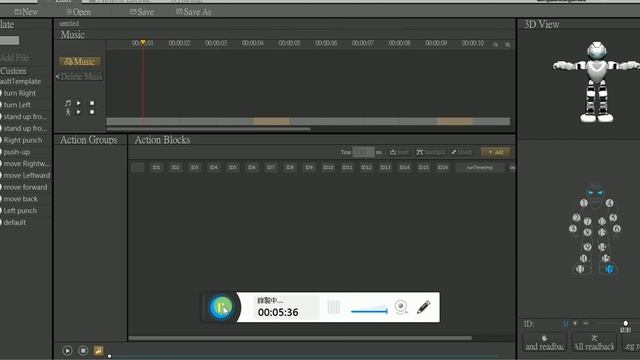Select the tan timeline segment under 00:00:04
Screen dimensions: 640x360
271,121
